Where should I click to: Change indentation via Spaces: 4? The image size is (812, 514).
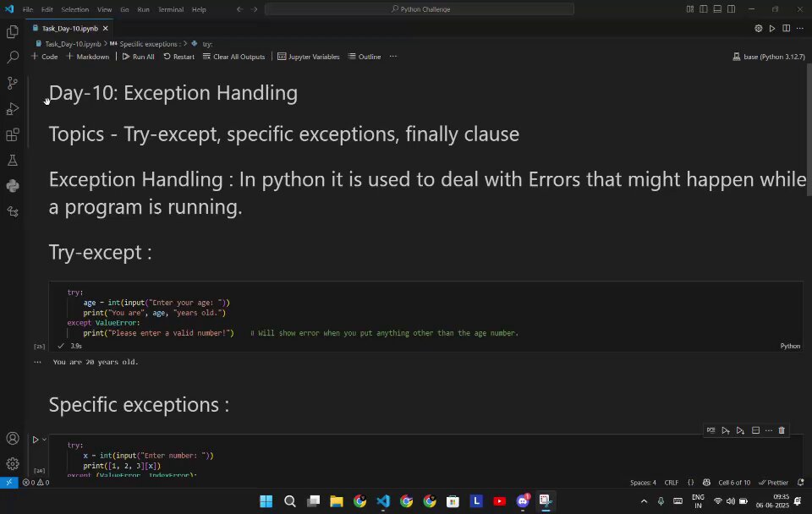pos(643,483)
